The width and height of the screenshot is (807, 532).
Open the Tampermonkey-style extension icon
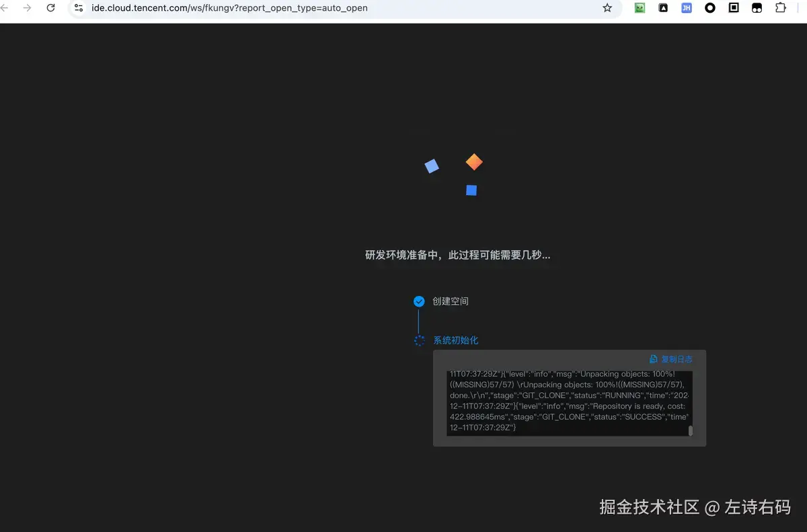click(x=757, y=8)
